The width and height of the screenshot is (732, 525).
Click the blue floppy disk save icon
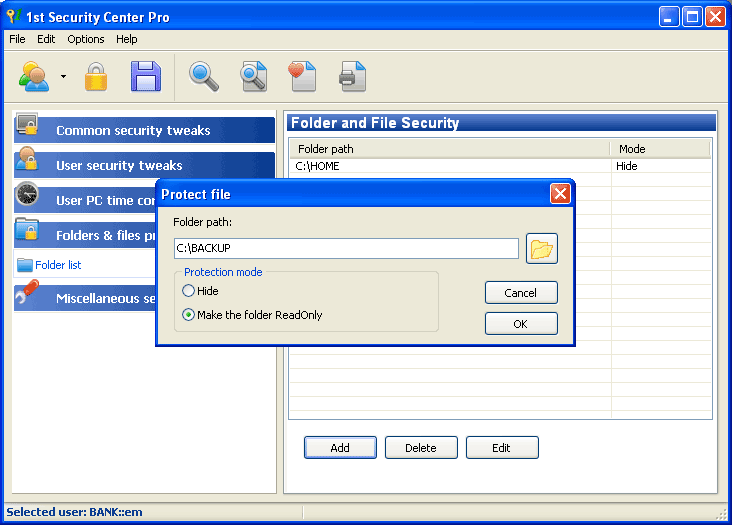click(x=146, y=77)
